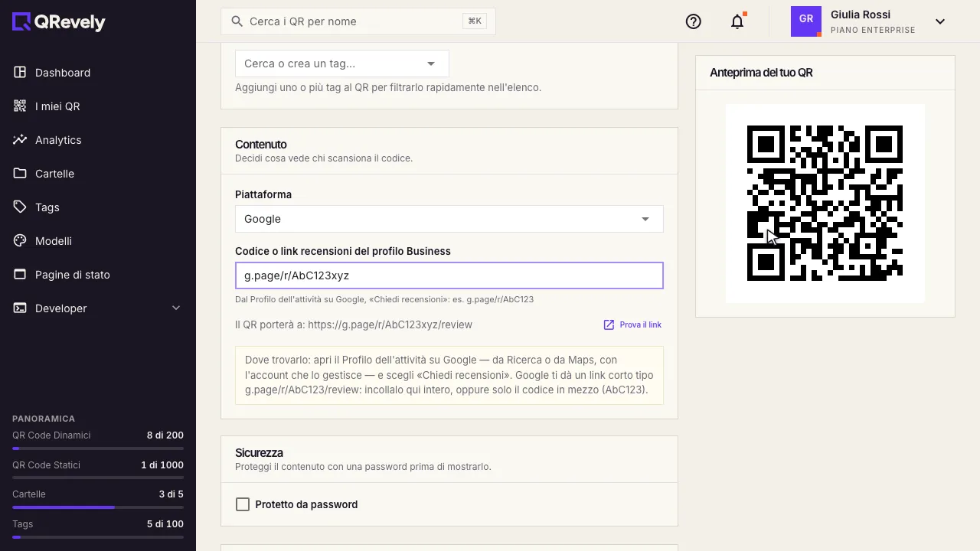The width and height of the screenshot is (980, 551).
Task: Click the Tags label icon
Action: [20, 207]
